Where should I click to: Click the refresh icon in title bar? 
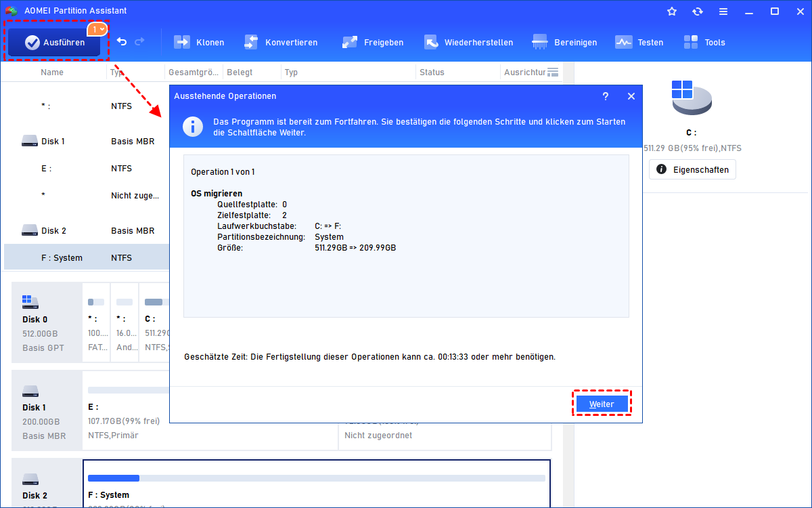(698, 11)
